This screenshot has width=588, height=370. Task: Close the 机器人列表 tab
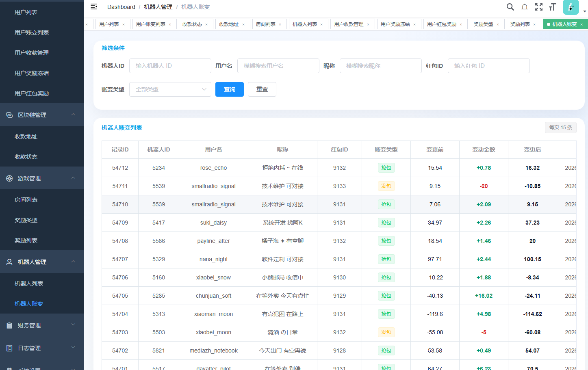321,24
